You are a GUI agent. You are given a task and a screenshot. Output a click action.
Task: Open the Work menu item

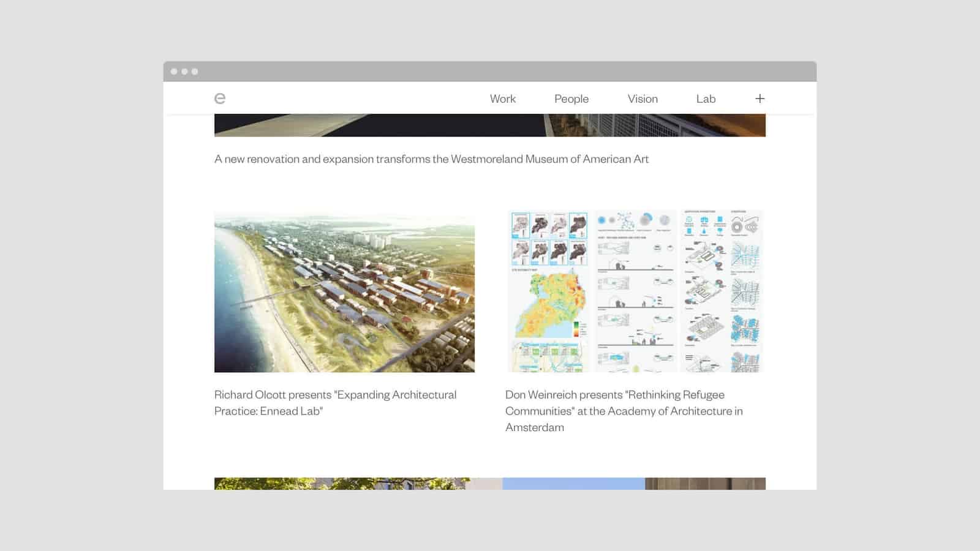pos(502,99)
